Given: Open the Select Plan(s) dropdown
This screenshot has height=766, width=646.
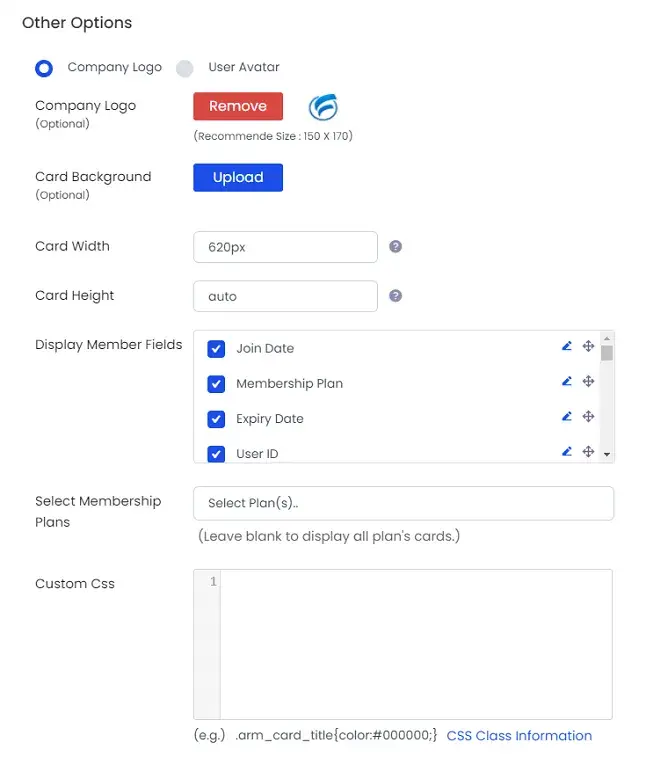Looking at the screenshot, I should coord(403,503).
